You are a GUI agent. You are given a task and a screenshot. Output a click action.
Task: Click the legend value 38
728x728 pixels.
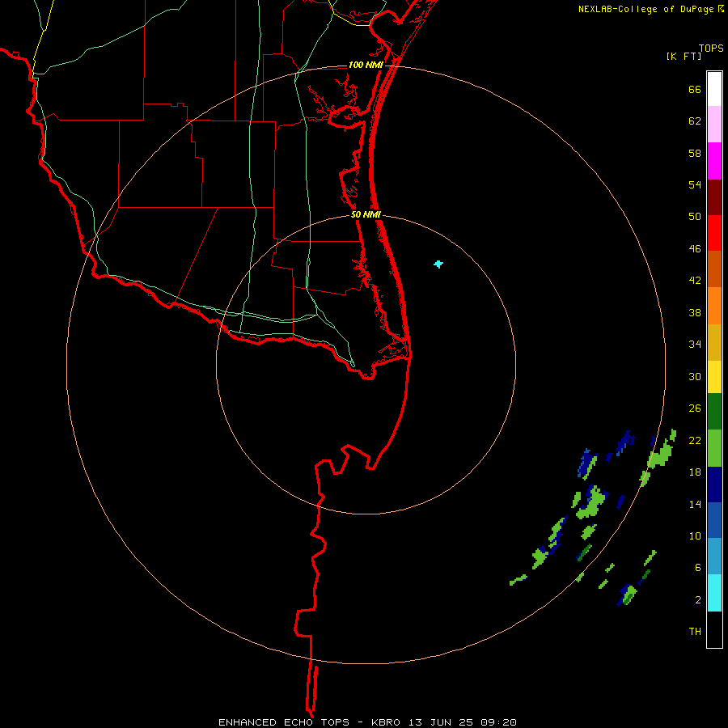[x=695, y=313]
